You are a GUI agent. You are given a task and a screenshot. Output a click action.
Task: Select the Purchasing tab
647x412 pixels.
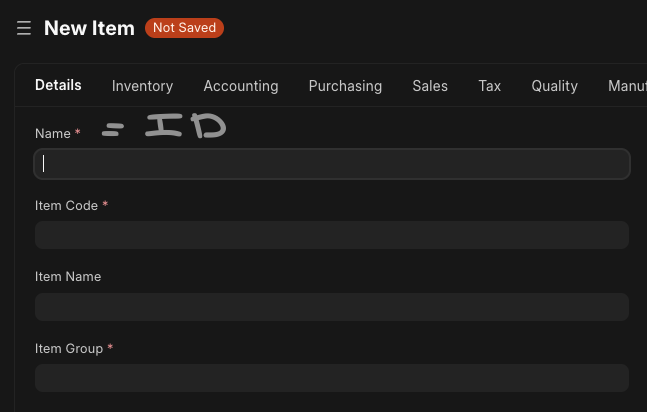coord(345,86)
